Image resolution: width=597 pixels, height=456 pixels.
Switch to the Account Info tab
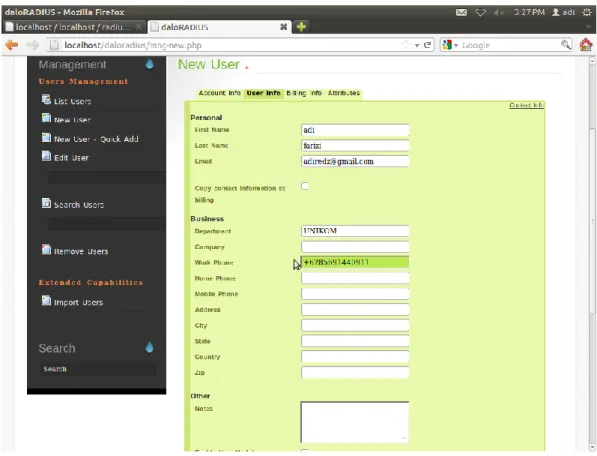[x=220, y=93]
